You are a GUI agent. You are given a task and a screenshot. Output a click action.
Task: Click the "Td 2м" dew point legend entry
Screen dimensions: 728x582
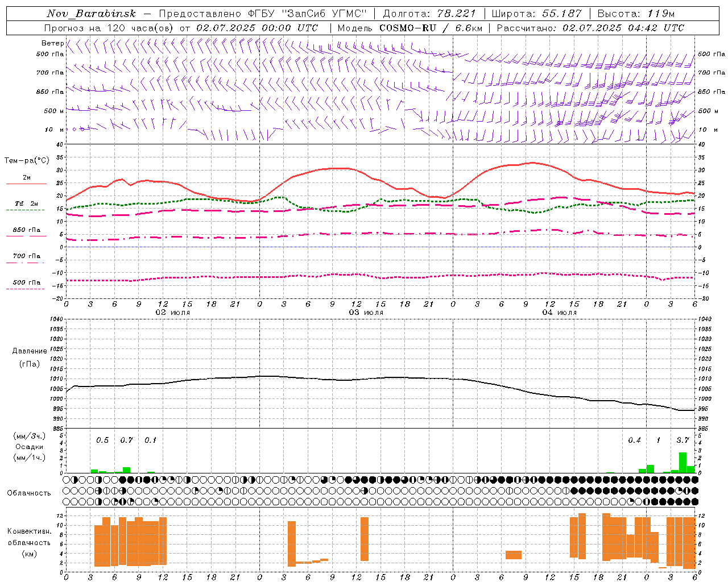click(27, 203)
